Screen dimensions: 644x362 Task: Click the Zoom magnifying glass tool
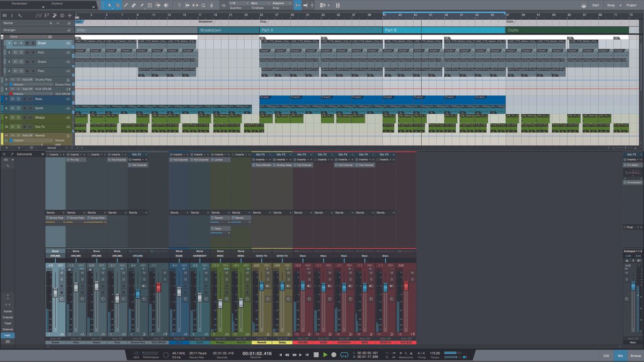[203, 5]
